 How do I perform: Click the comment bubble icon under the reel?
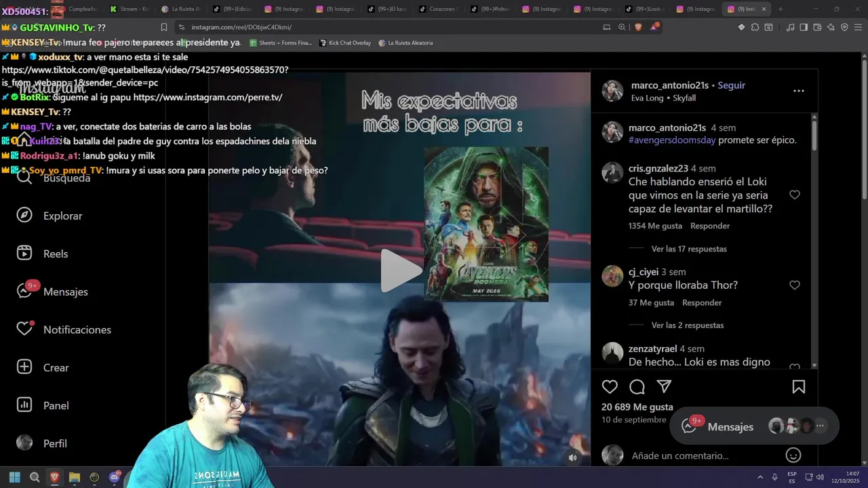click(x=637, y=387)
